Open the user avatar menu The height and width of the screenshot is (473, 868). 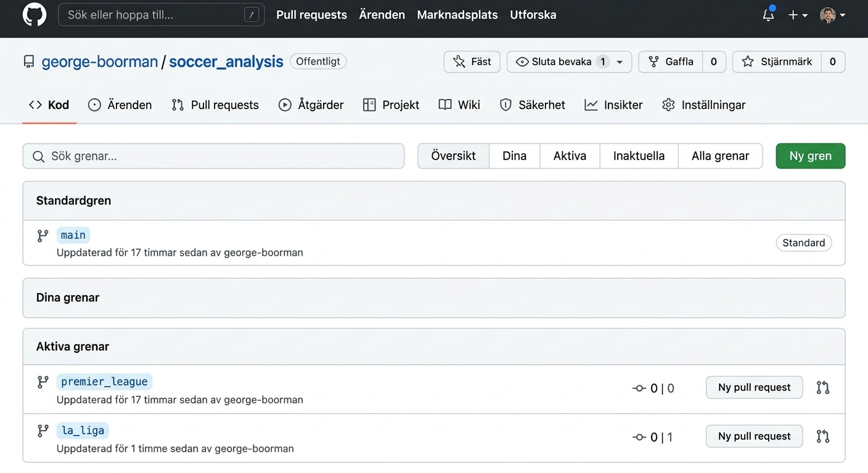[x=832, y=15]
